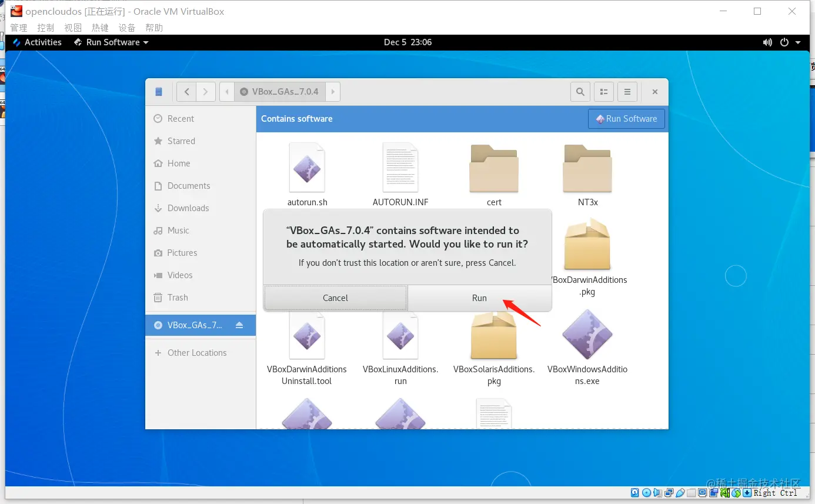The height and width of the screenshot is (504, 815).
Task: Close the file manager window
Action: click(x=654, y=92)
